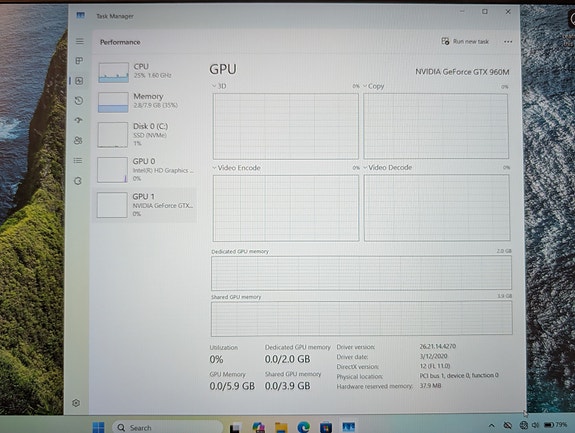The image size is (575, 433).
Task: Open the App history page icon
Action: pos(79,100)
